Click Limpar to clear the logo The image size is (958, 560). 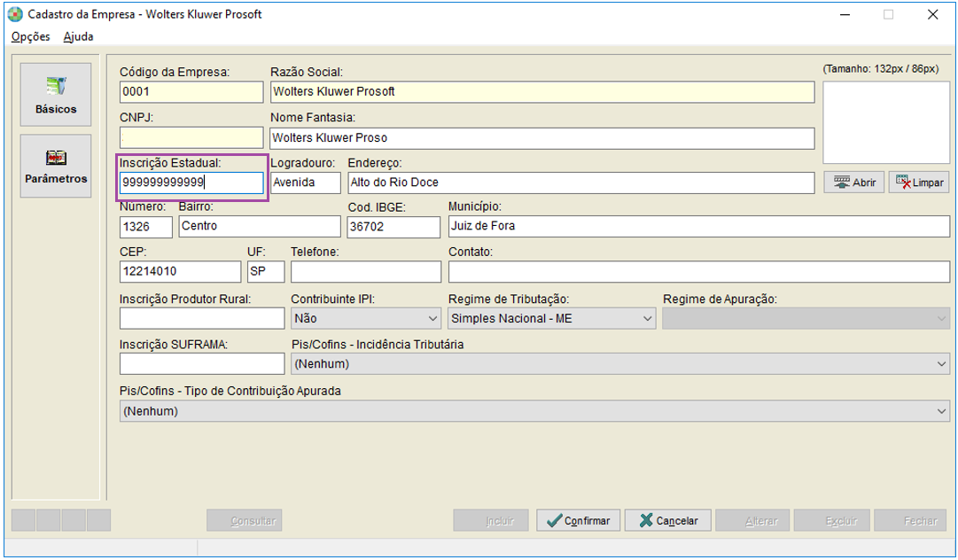919,182
